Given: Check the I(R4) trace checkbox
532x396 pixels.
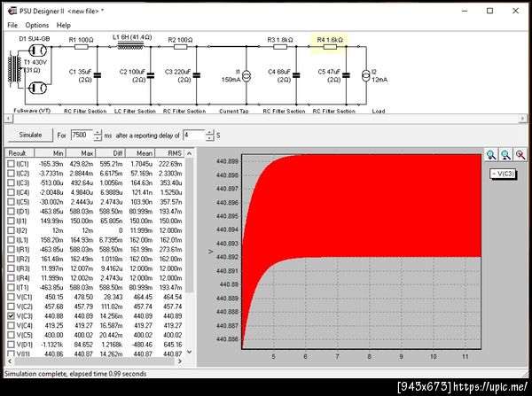Looking at the screenshot, I should (12, 278).
